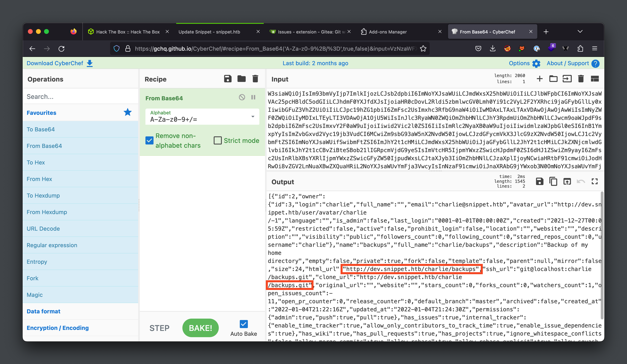Screen dimensions: 627x364
Task: Show site security shield info
Action: 116,48
